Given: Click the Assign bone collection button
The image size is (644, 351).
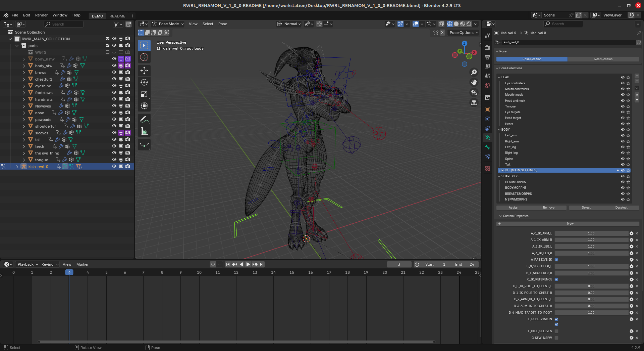Looking at the screenshot, I should click(x=514, y=208).
